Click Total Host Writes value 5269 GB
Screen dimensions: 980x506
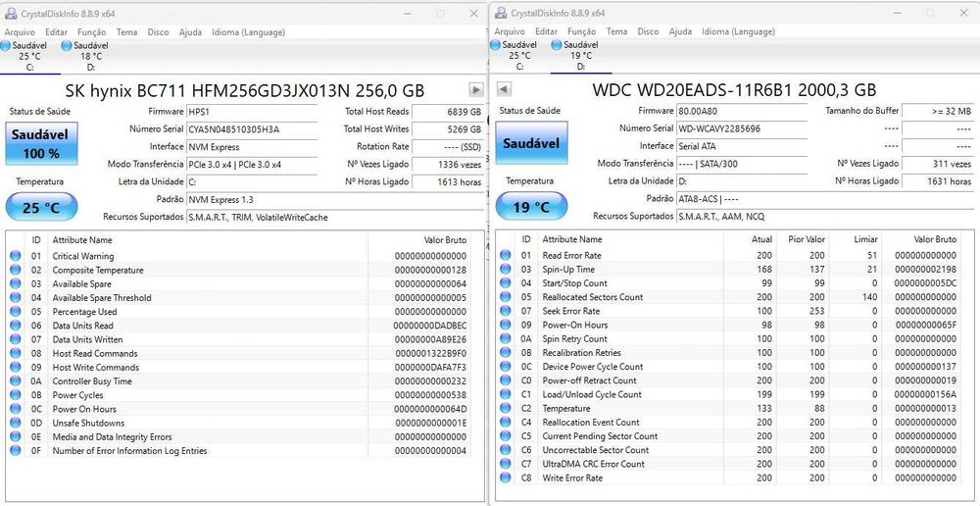pyautogui.click(x=448, y=129)
